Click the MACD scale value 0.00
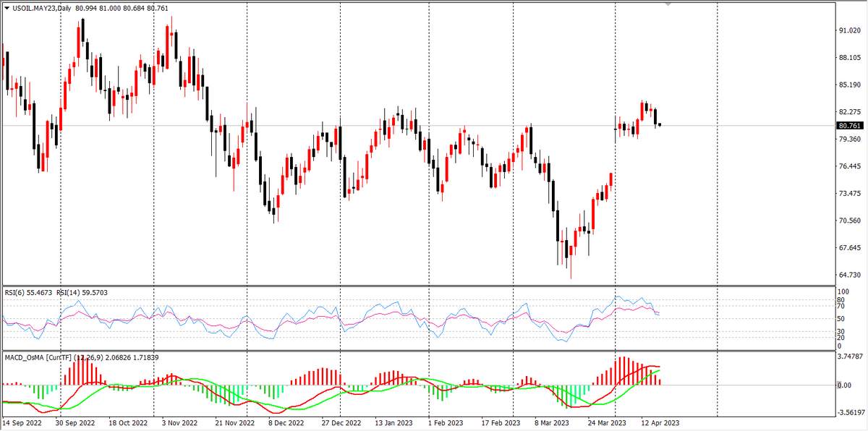868x431 pixels. click(x=845, y=385)
